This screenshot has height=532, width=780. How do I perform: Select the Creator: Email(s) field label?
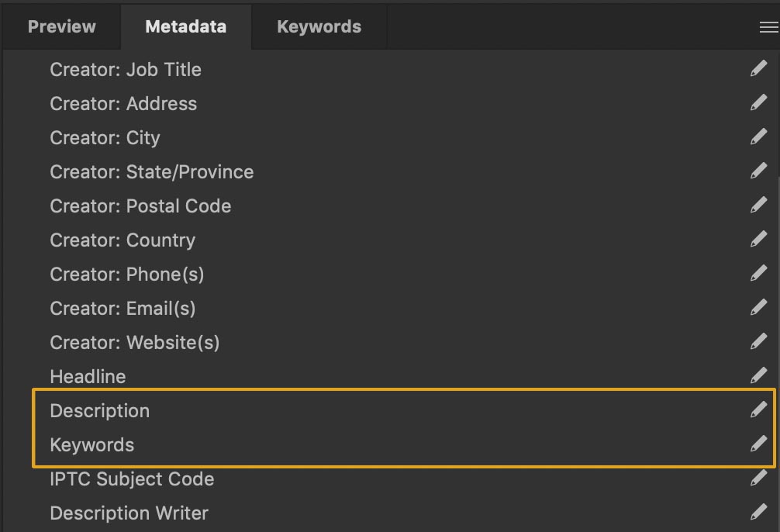(123, 309)
